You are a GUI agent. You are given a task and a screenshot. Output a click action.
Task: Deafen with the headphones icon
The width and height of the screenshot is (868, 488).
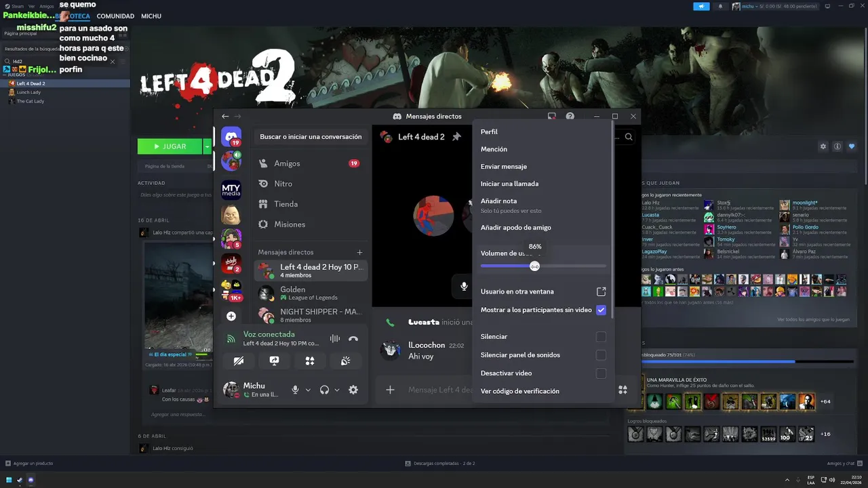point(324,390)
